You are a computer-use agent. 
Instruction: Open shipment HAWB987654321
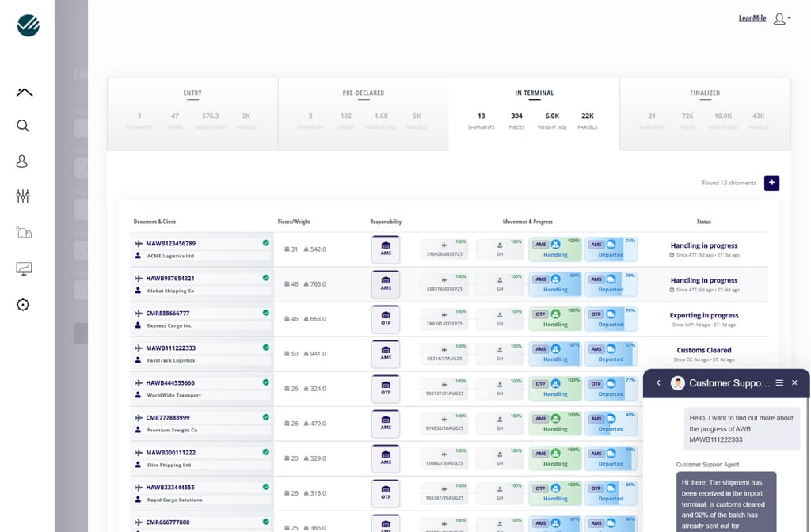tap(170, 278)
